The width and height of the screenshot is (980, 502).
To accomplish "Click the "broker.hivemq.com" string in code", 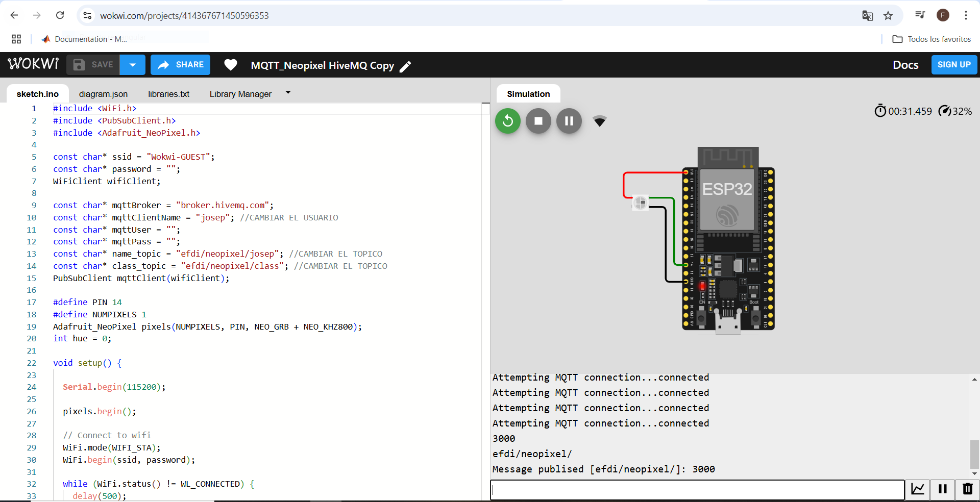I will point(223,205).
